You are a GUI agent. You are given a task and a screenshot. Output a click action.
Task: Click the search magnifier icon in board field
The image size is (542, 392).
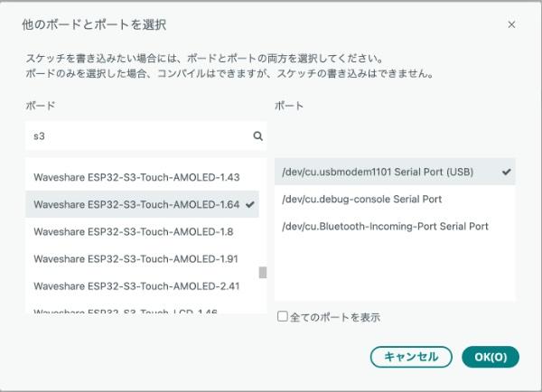(x=257, y=135)
